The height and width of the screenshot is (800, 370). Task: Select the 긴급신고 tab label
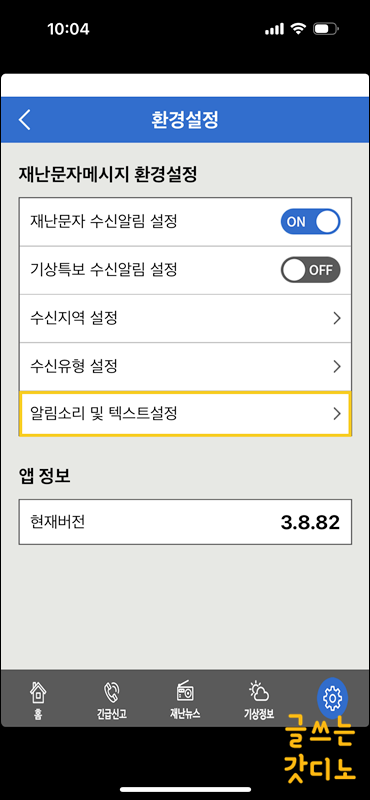111,714
